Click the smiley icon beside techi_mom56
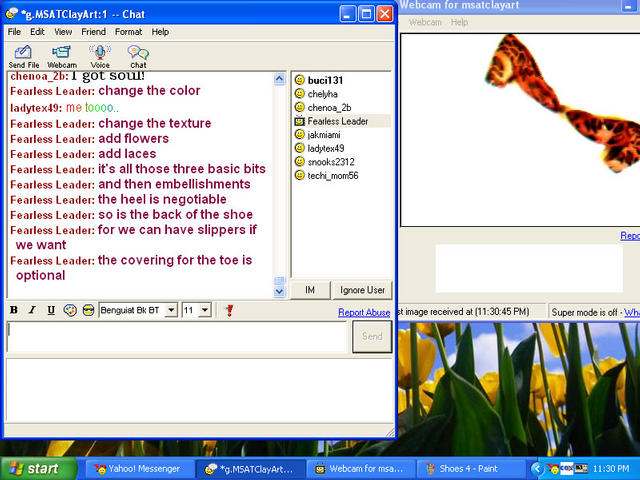640x480 pixels. (x=300, y=175)
